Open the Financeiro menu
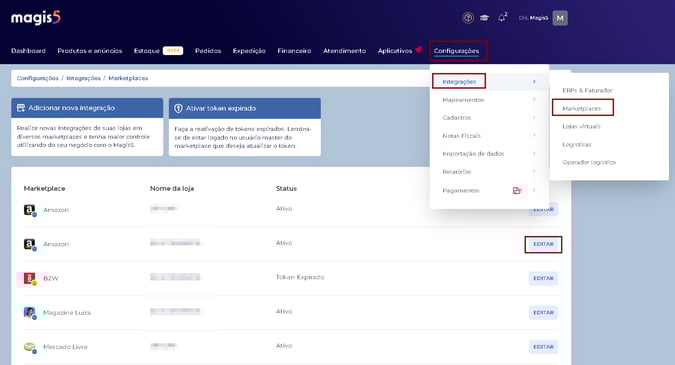675x365 pixels. pyautogui.click(x=294, y=51)
